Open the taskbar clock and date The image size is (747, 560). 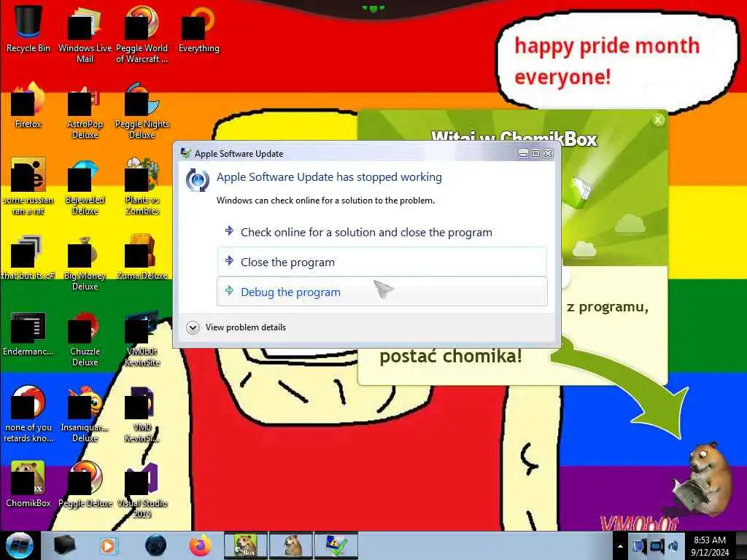[x=710, y=546]
